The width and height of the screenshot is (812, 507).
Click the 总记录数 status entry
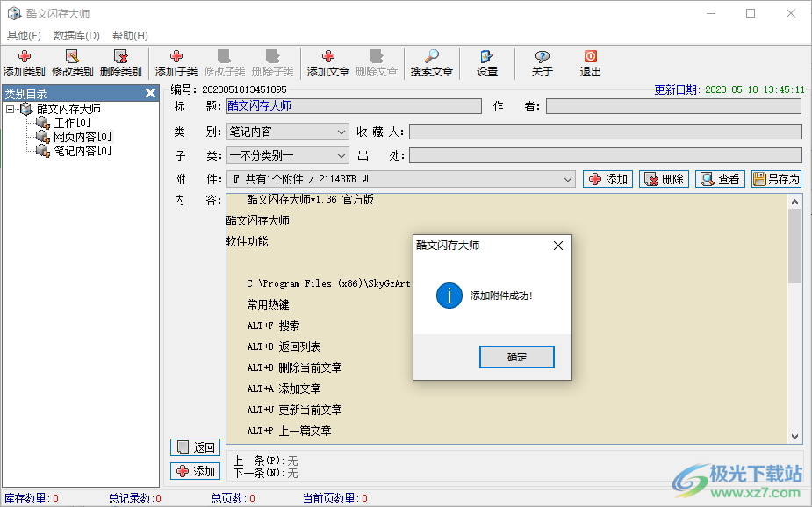click(x=134, y=498)
